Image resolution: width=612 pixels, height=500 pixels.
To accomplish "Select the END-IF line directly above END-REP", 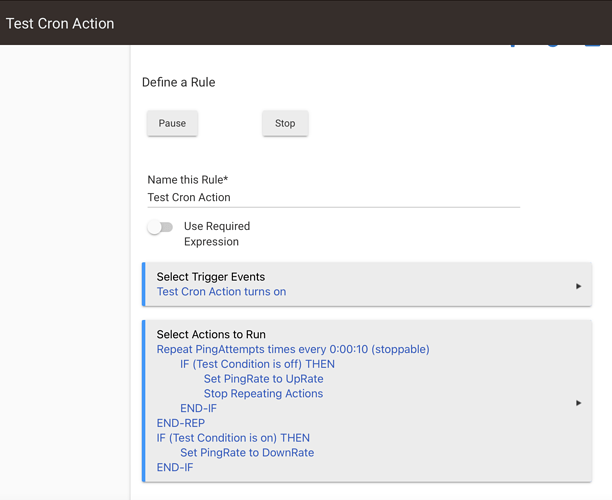I will [198, 408].
